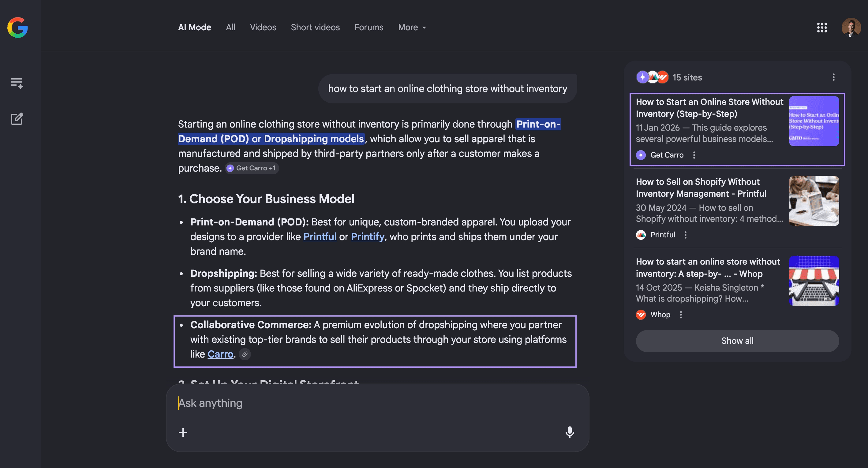
Task: Follow the Printful link
Action: click(x=320, y=237)
